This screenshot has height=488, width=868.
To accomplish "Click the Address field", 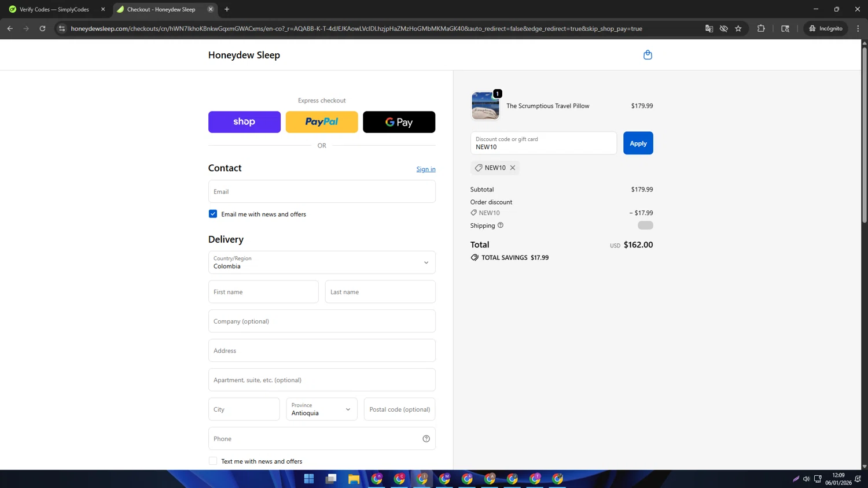I will pos(322,351).
